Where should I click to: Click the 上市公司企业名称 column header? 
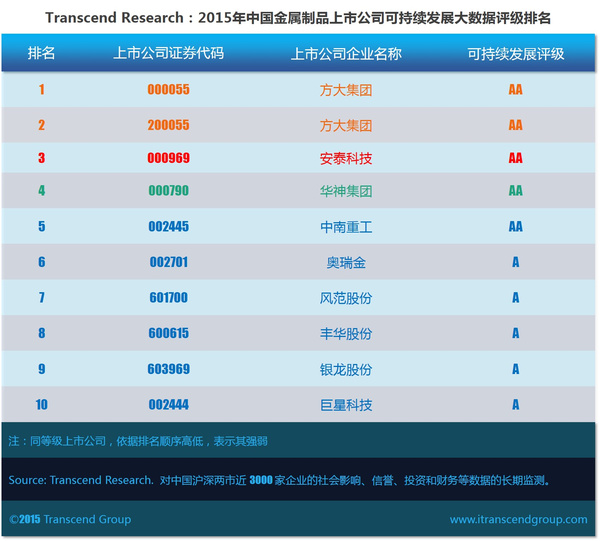[345, 54]
